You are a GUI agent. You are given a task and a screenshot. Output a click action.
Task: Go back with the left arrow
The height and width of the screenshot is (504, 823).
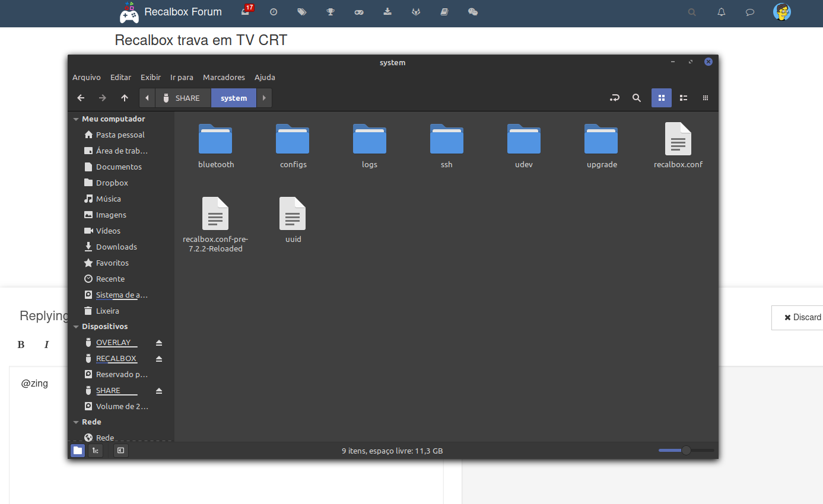[x=81, y=98]
